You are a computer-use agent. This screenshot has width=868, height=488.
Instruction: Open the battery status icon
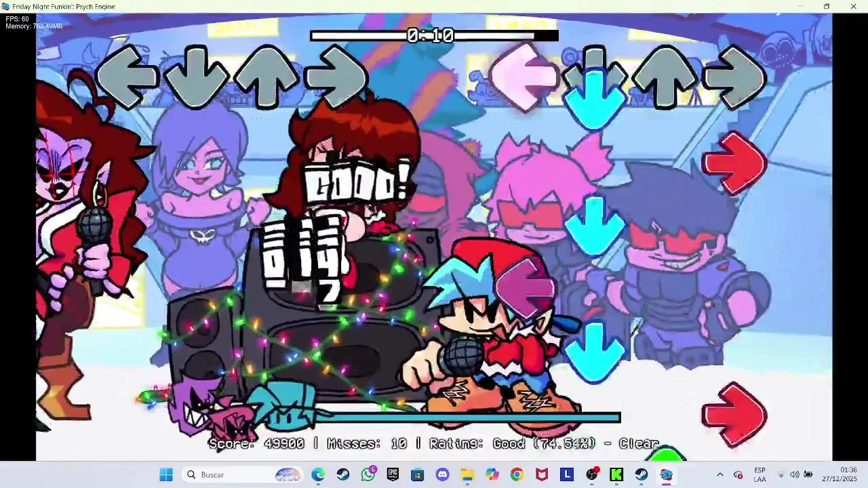[808, 474]
